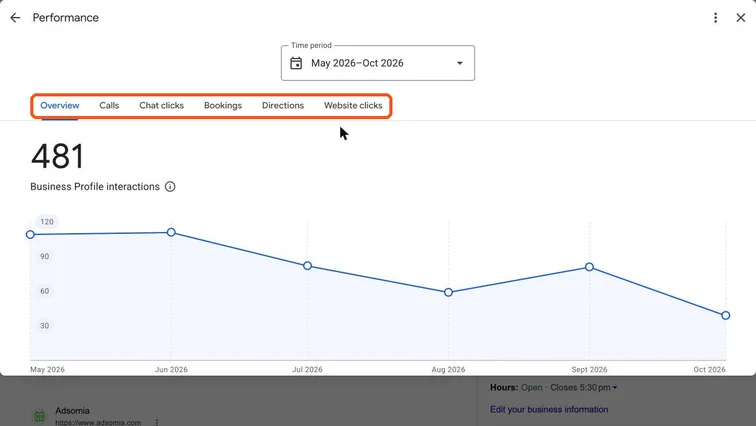Select the Sept 2026 data point
Viewport: 756px width, 426px height.
click(589, 267)
